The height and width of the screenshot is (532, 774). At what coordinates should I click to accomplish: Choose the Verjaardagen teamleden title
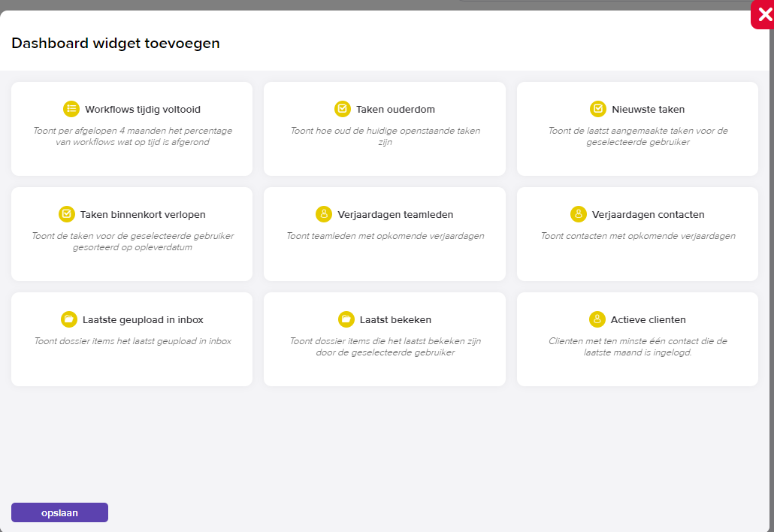(x=395, y=215)
